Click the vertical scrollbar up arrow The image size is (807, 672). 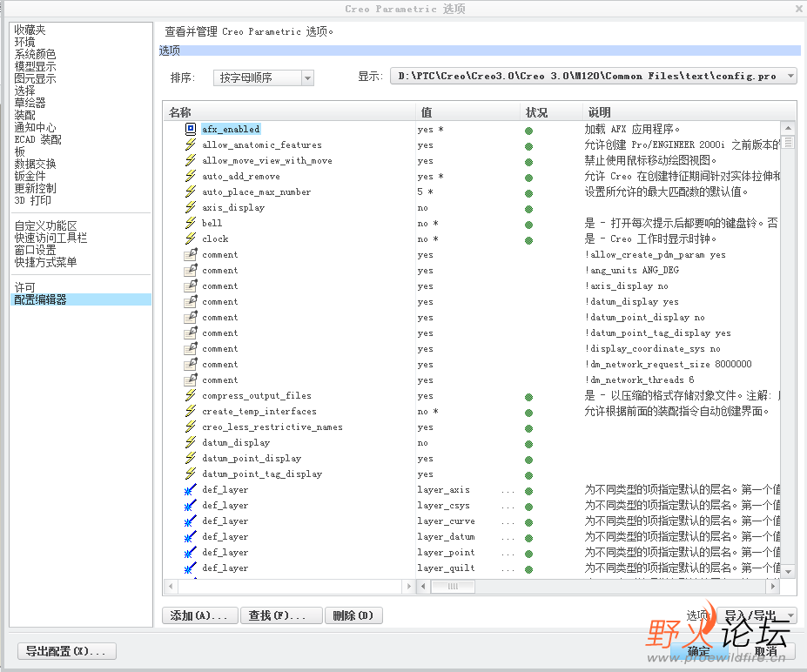coord(788,128)
